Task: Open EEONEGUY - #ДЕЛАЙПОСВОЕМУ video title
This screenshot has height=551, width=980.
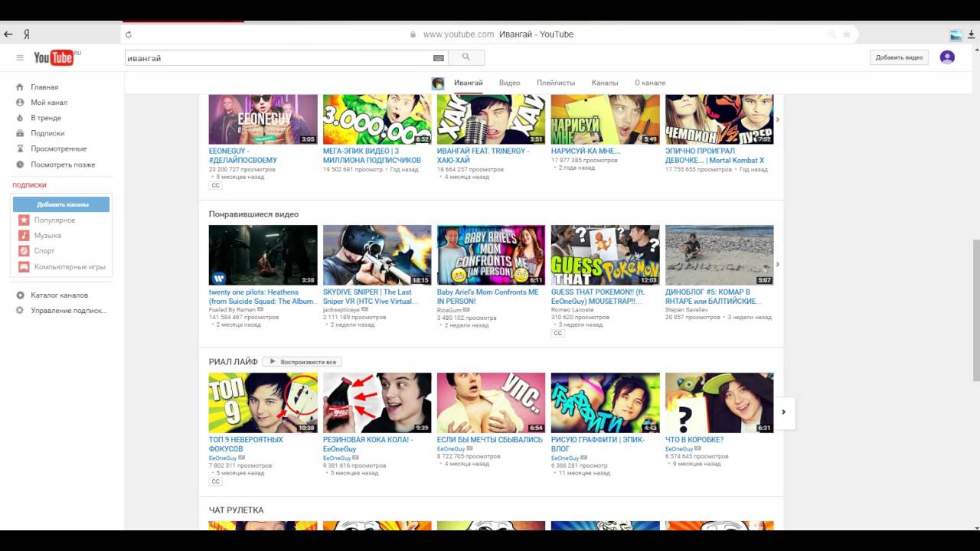Action: point(243,156)
